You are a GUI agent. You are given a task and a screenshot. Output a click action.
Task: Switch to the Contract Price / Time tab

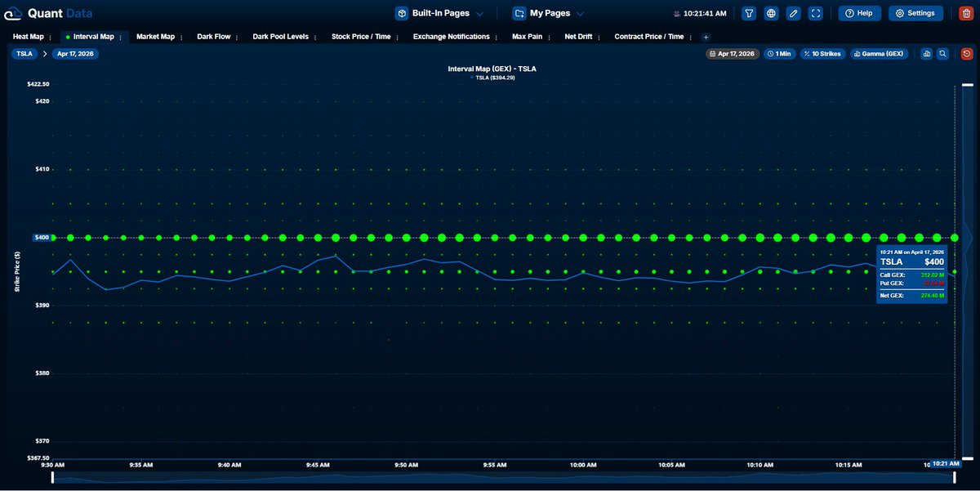(649, 37)
